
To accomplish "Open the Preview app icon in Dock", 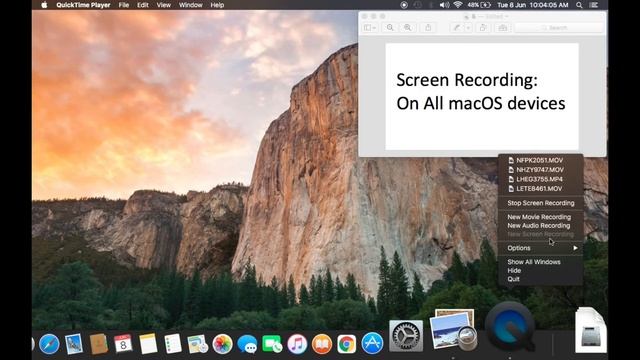I will point(453,330).
